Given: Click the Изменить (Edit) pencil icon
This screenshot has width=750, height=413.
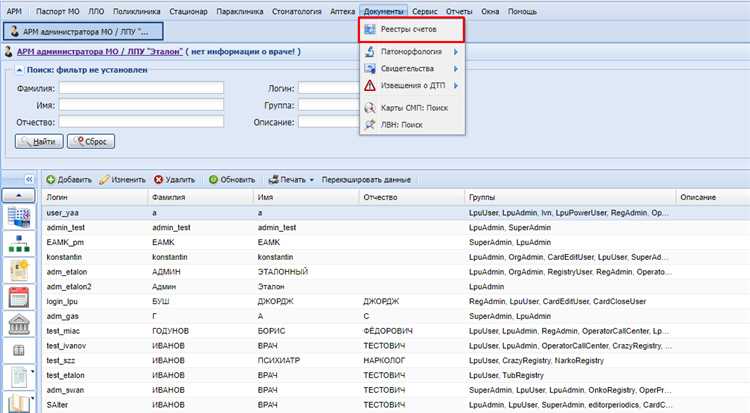Looking at the screenshot, I should pos(105,180).
